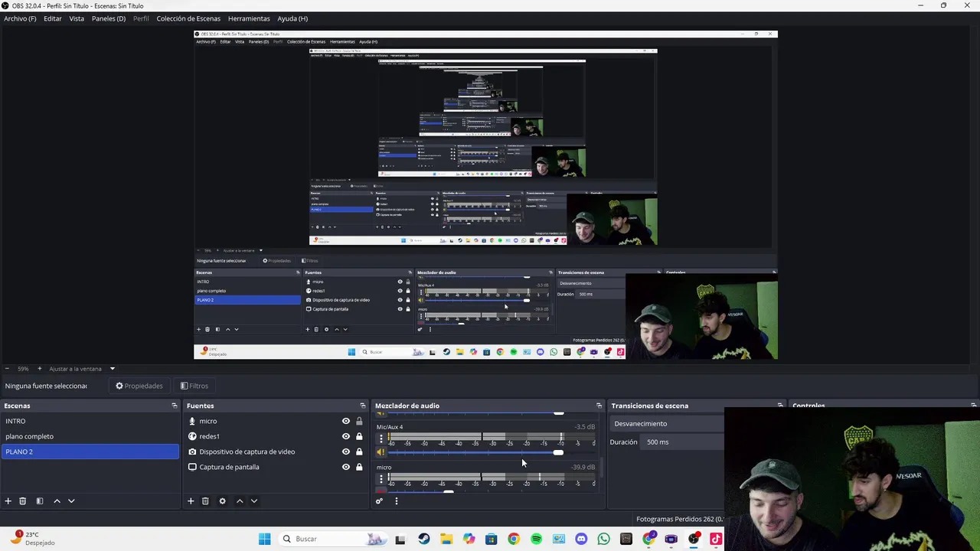This screenshot has width=980, height=551.
Task: Select the redes1 source row
Action: tap(276, 436)
